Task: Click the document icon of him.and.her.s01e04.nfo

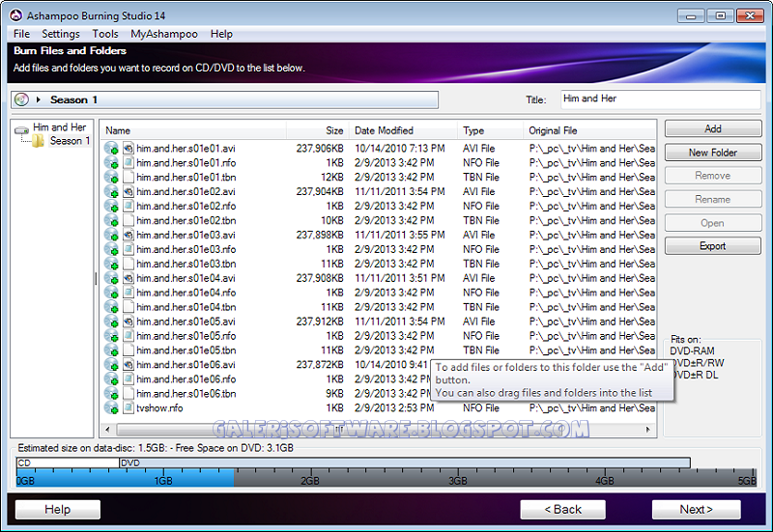Action: tap(129, 293)
